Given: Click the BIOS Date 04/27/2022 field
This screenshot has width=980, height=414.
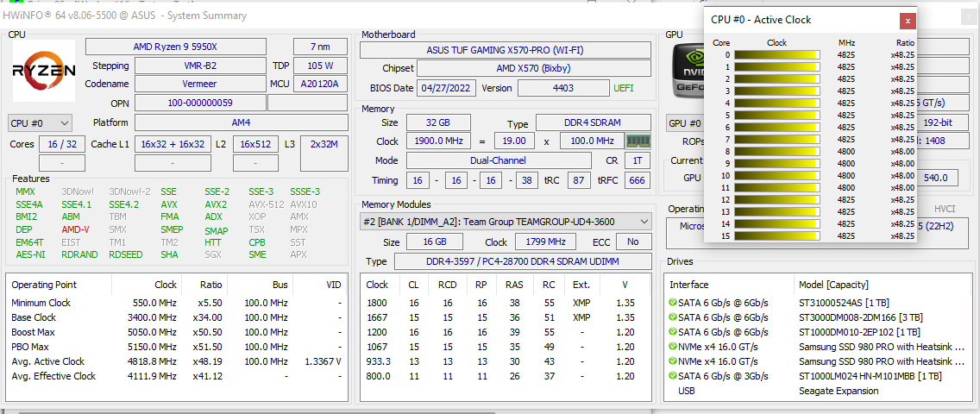Looking at the screenshot, I should [446, 88].
